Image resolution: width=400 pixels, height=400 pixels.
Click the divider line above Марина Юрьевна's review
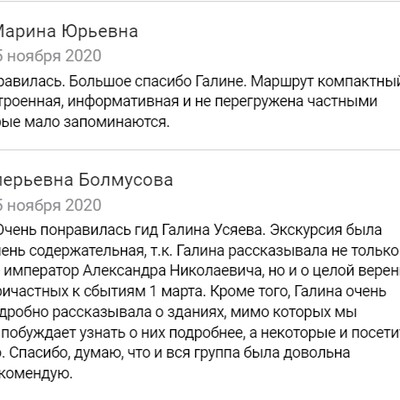(x=200, y=1)
